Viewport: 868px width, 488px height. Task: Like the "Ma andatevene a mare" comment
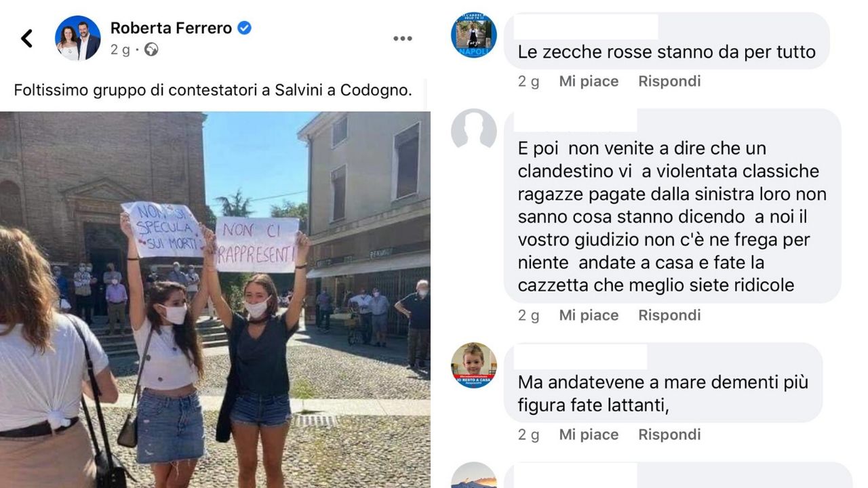pyautogui.click(x=589, y=434)
